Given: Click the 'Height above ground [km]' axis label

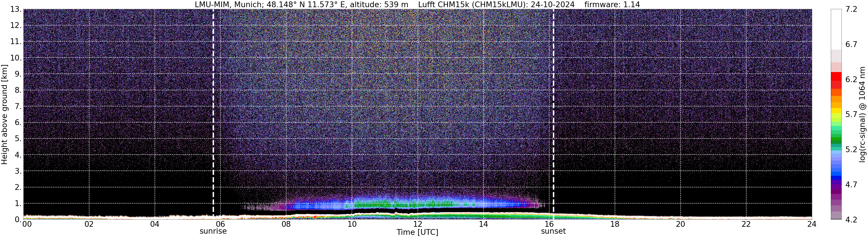Looking at the screenshot, I should coord(4,114).
